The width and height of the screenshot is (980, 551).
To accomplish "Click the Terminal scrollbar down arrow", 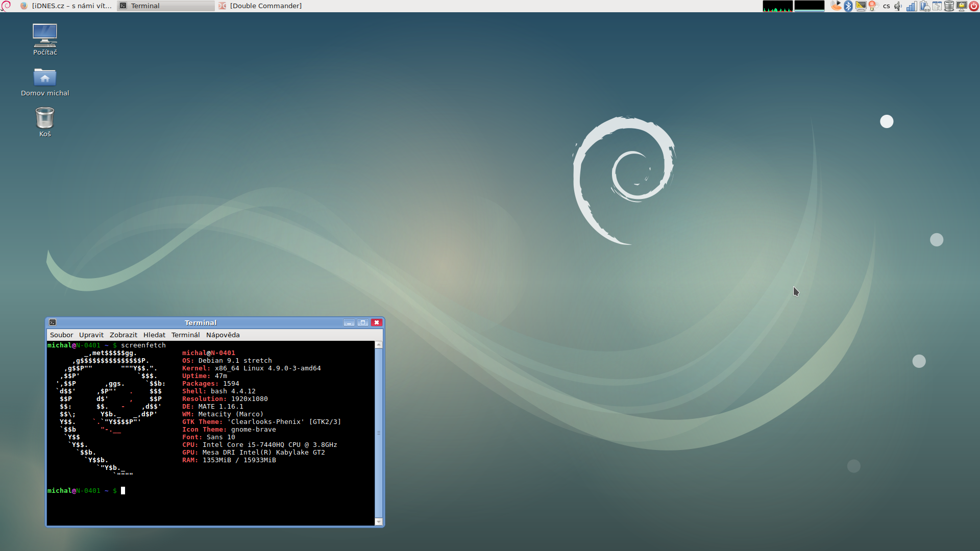I will [x=379, y=521].
